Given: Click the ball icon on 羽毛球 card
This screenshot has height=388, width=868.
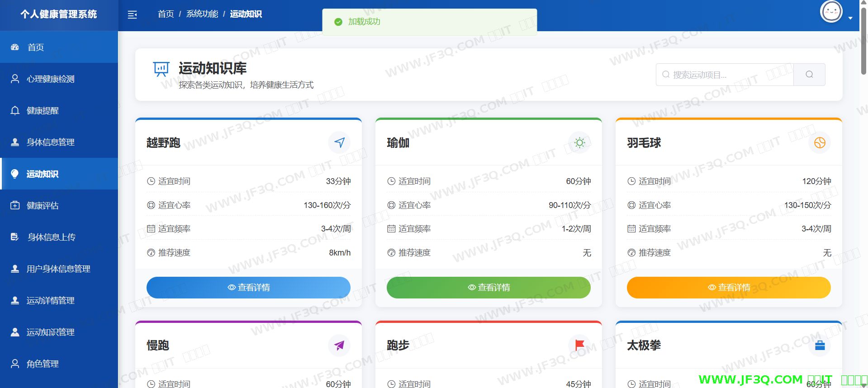Looking at the screenshot, I should tap(820, 143).
